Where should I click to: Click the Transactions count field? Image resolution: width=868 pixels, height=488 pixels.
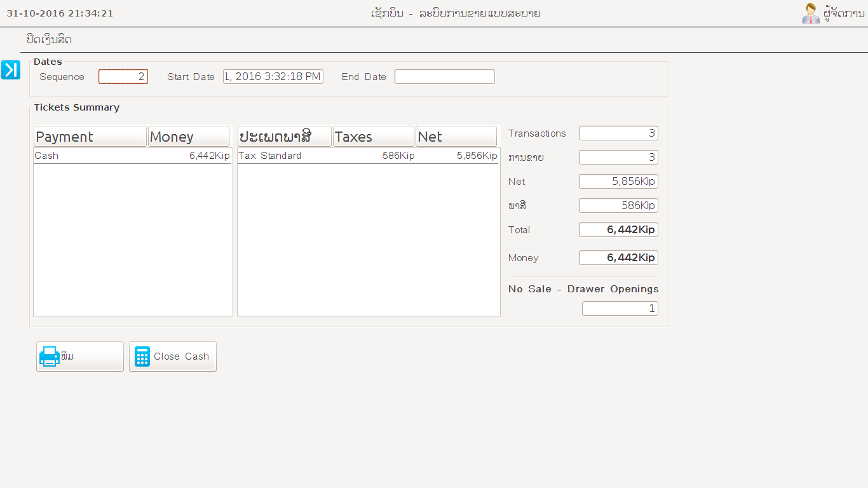(618, 133)
